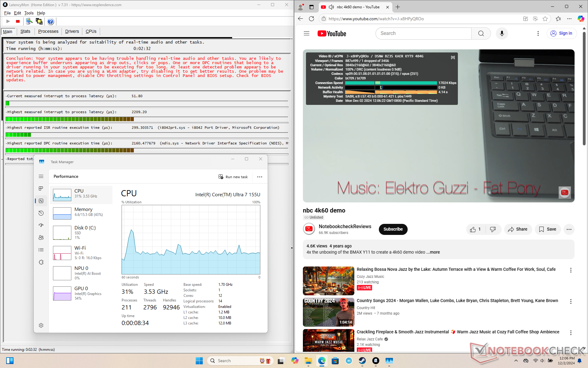Select GPU 0 performance item

[x=81, y=293]
